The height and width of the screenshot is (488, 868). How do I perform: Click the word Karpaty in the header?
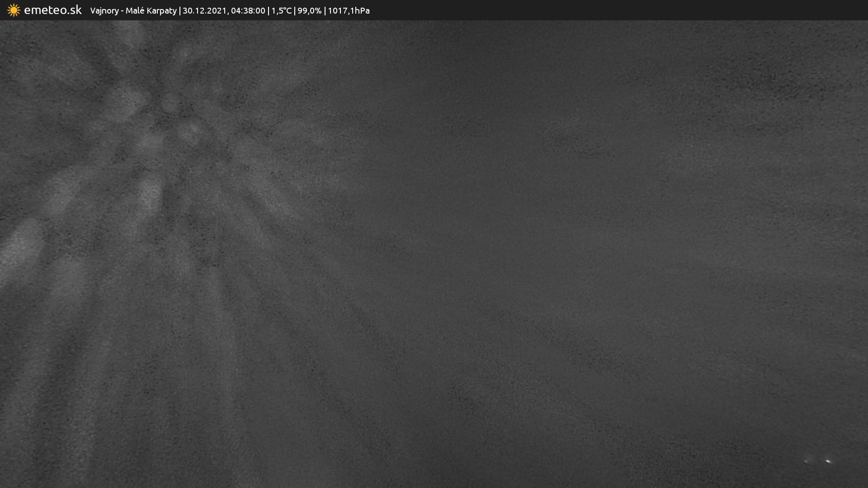[x=161, y=10]
